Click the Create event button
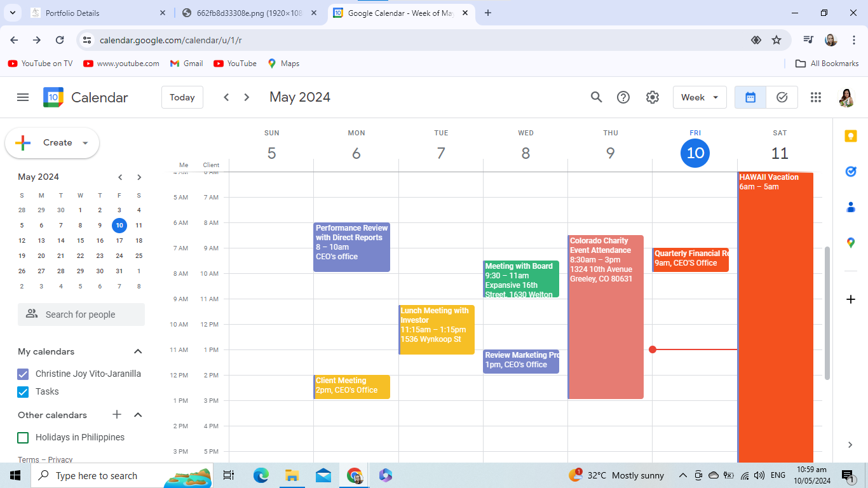 (52, 143)
